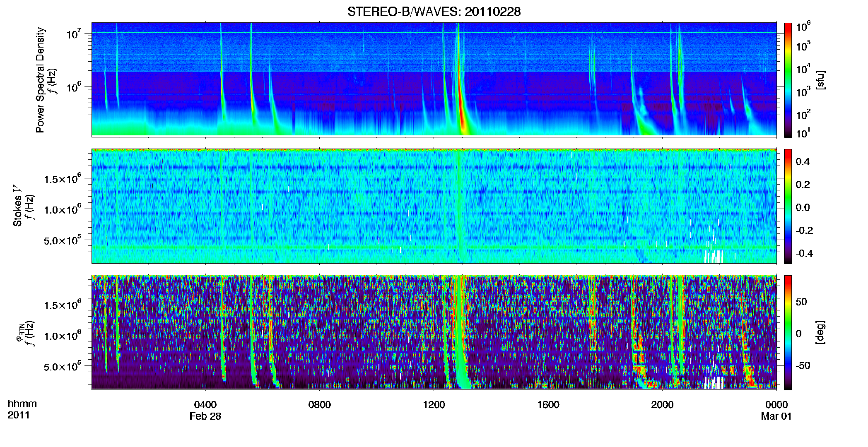This screenshot has width=868, height=447.
Task: Click the "-50" label on the deg colorbar
Action: pos(803,365)
